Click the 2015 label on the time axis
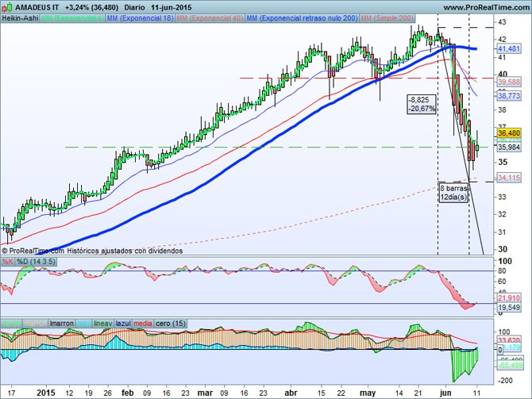 coord(46,393)
